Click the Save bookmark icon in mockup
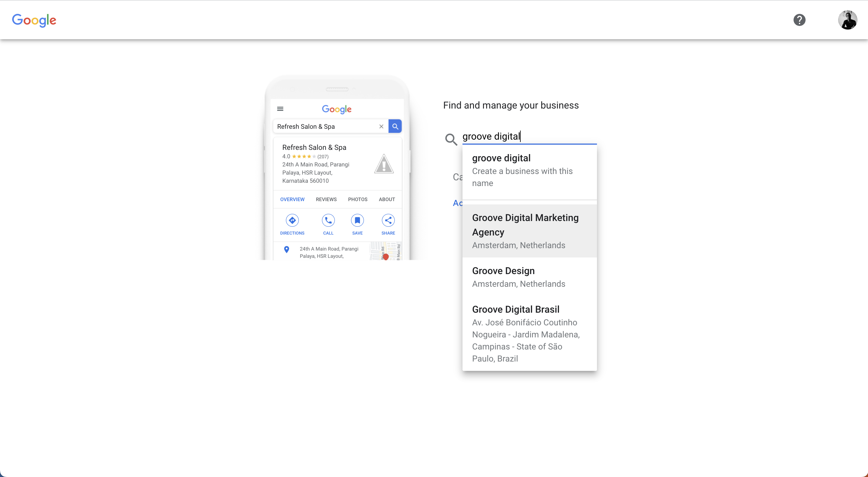The width and height of the screenshot is (868, 477). [357, 220]
